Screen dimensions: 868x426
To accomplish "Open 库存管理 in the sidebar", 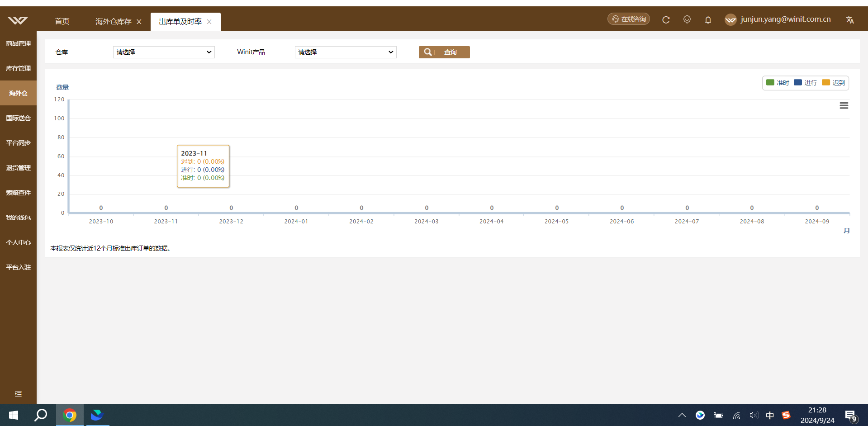I will pyautogui.click(x=18, y=68).
